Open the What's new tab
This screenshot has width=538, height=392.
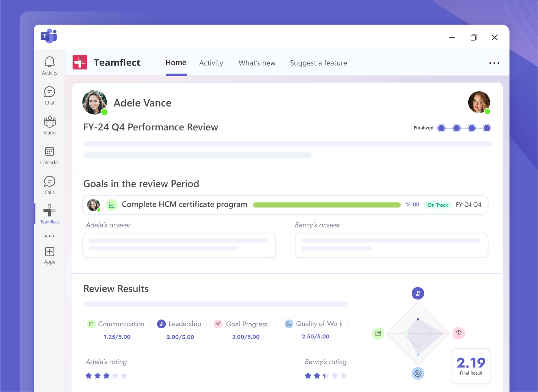pos(257,63)
